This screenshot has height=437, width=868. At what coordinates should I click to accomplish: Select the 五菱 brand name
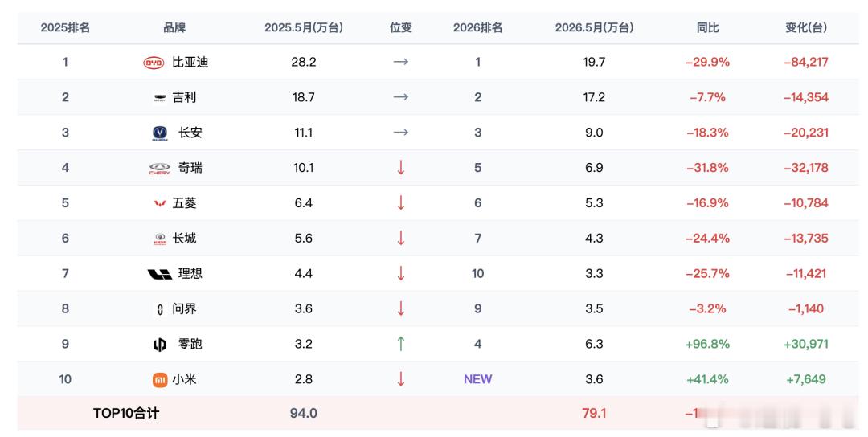184,203
